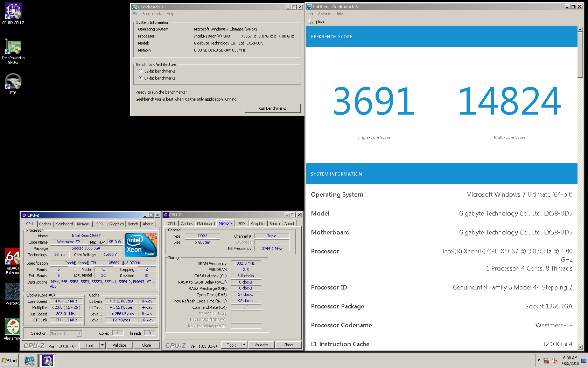
Task: Click Tools button in left CPU-Z
Action: pos(90,345)
